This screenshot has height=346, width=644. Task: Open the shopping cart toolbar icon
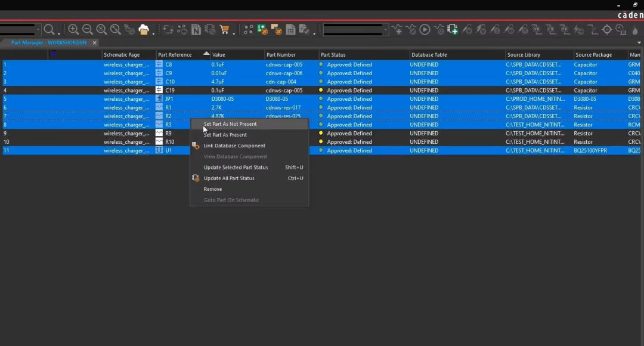tap(224, 30)
